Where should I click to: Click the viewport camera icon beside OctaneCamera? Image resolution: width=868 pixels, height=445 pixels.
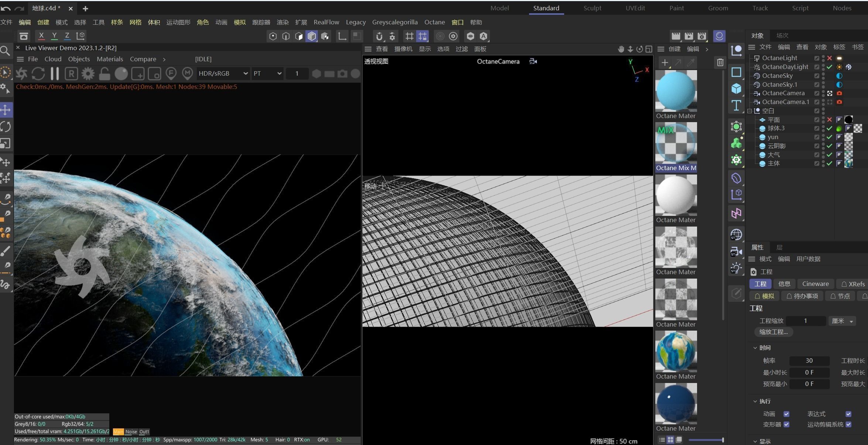533,61
